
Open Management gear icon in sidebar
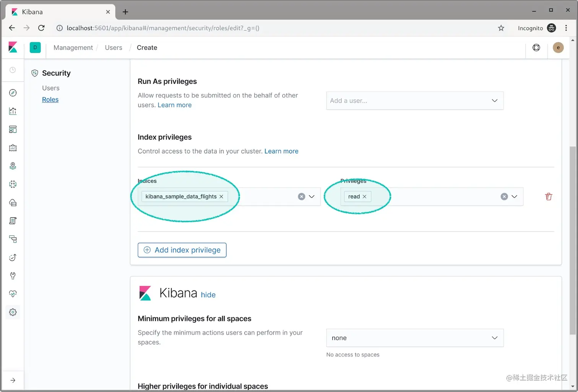click(13, 312)
